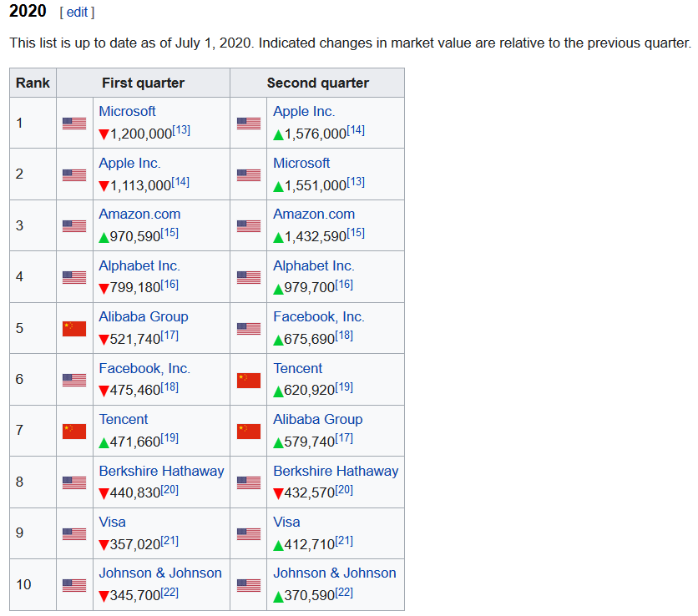This screenshot has width=698, height=616.
Task: Open the Berkshire Hathaway link in First quarter
Action: [161, 471]
